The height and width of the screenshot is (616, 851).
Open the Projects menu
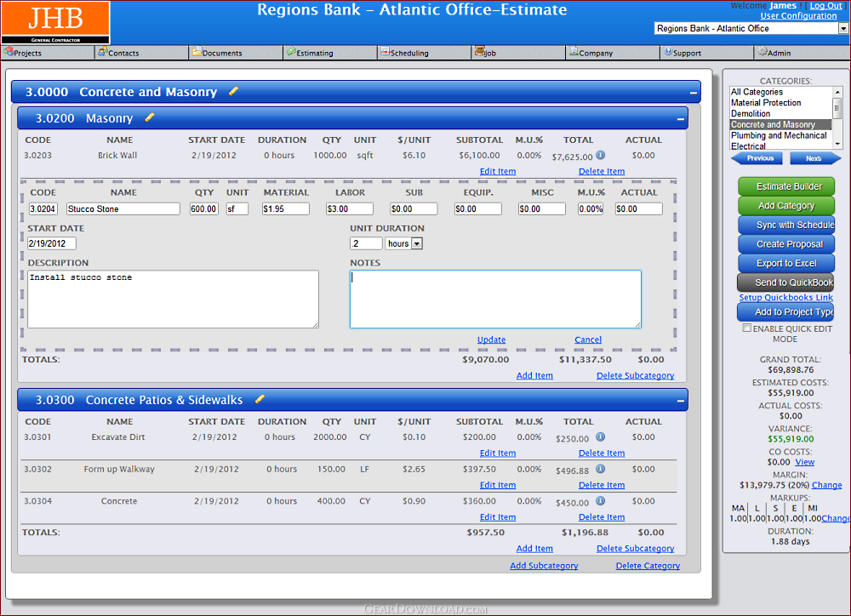coord(48,53)
